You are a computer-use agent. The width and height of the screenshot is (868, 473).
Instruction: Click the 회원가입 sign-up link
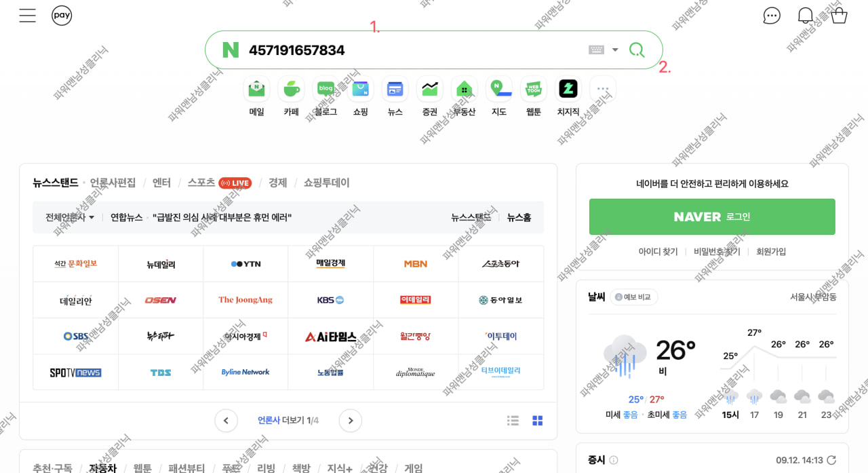771,252
